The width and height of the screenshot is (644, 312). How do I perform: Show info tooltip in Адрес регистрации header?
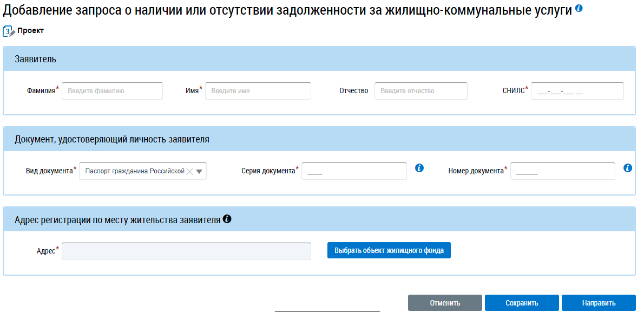pyautogui.click(x=227, y=219)
